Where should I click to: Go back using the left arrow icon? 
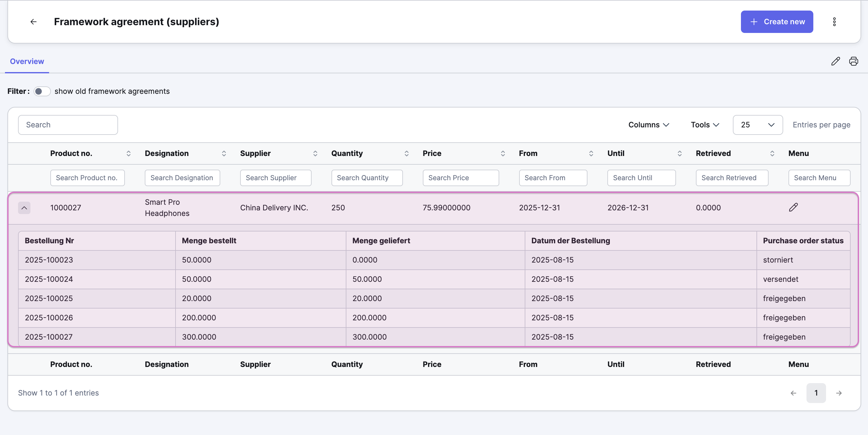click(x=33, y=22)
